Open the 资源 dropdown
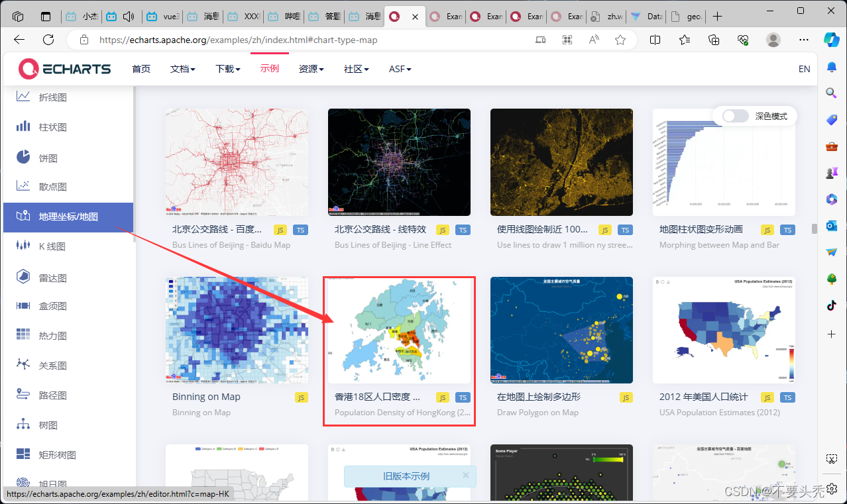This screenshot has width=847, height=504. point(311,68)
